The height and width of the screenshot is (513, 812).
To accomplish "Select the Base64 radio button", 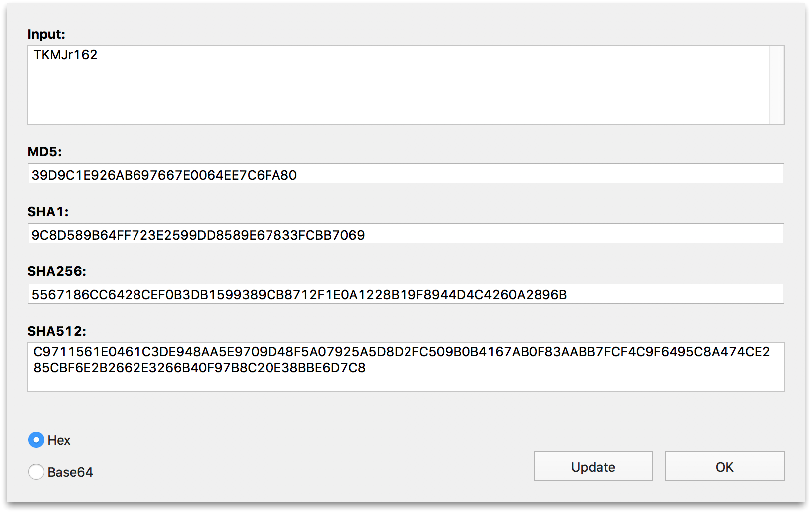I will 36,472.
